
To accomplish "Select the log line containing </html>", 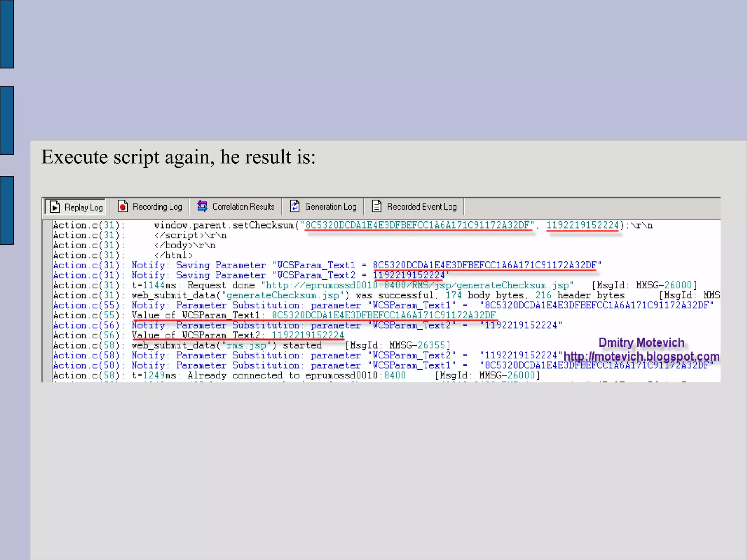I will pos(123,255).
